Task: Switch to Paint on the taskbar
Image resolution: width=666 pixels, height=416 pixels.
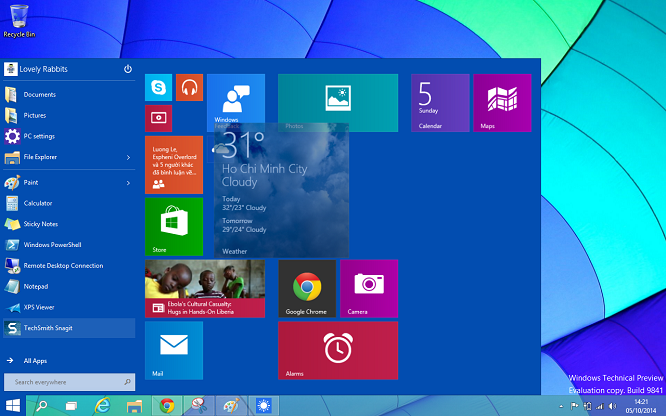Action: tap(231, 406)
